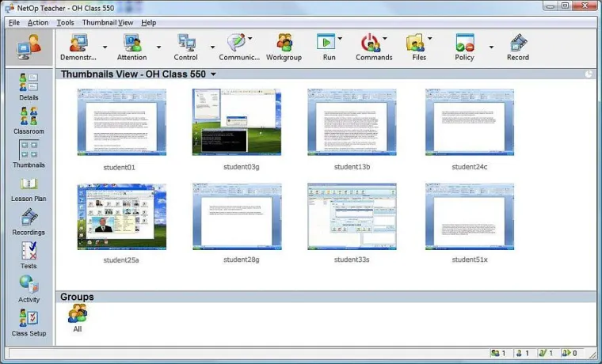Open the Tools menu
Image resolution: width=602 pixels, height=364 pixels.
pyautogui.click(x=65, y=22)
